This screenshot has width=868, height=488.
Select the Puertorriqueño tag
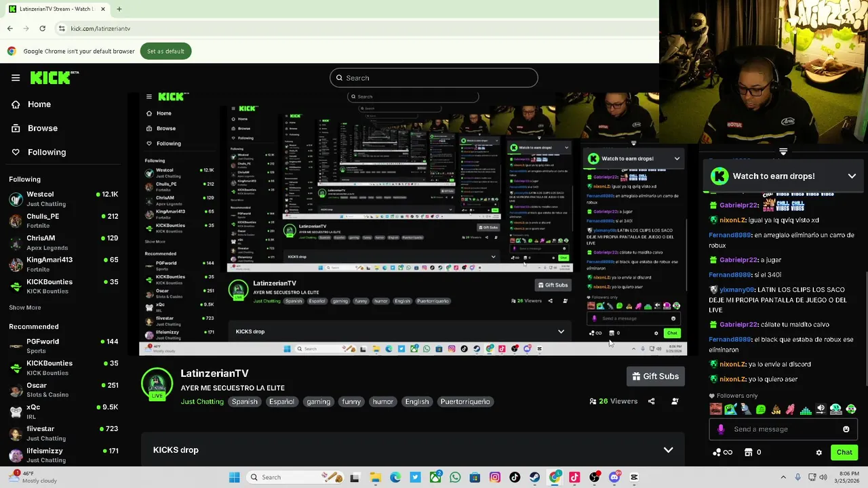[x=465, y=401]
